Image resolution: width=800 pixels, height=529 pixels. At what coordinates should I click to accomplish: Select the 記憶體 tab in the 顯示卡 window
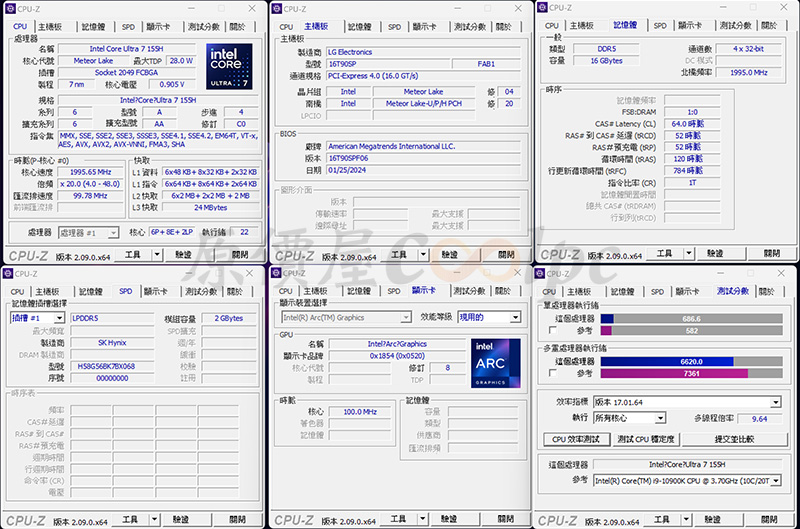tap(359, 291)
